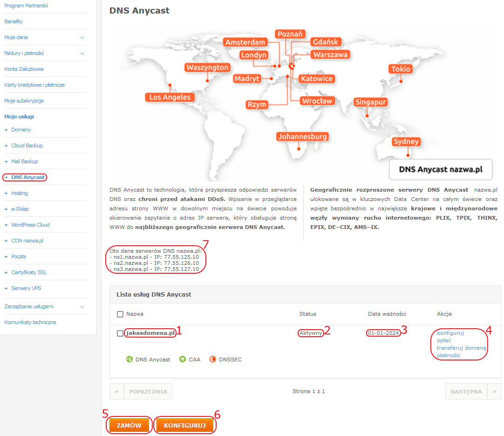Click the expiry date 01-01-2024
504x436 pixels.
(383, 333)
